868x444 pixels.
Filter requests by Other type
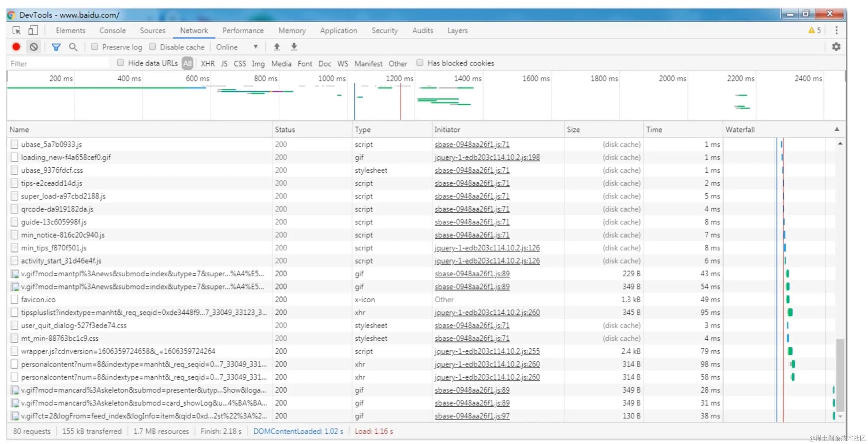(398, 64)
